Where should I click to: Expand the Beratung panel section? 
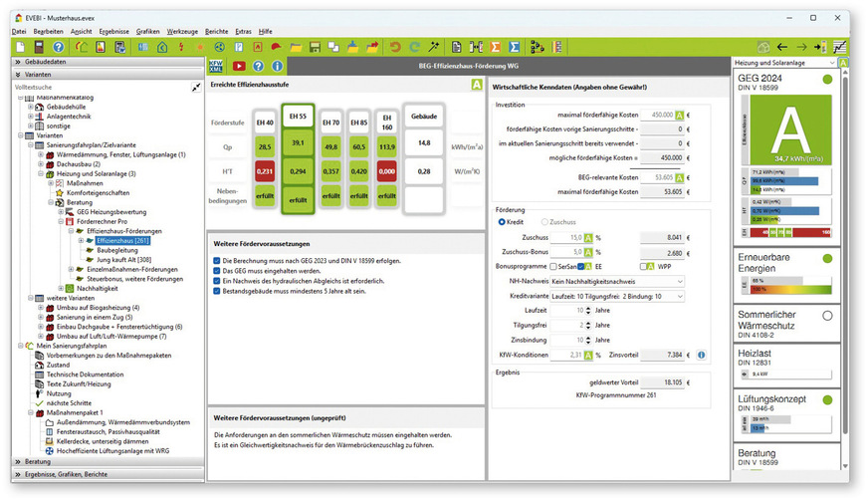(38, 462)
